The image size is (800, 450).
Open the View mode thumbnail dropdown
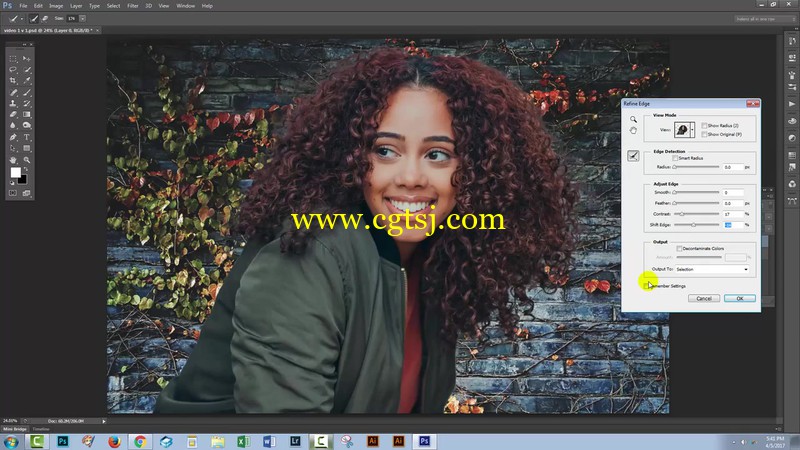(x=693, y=130)
